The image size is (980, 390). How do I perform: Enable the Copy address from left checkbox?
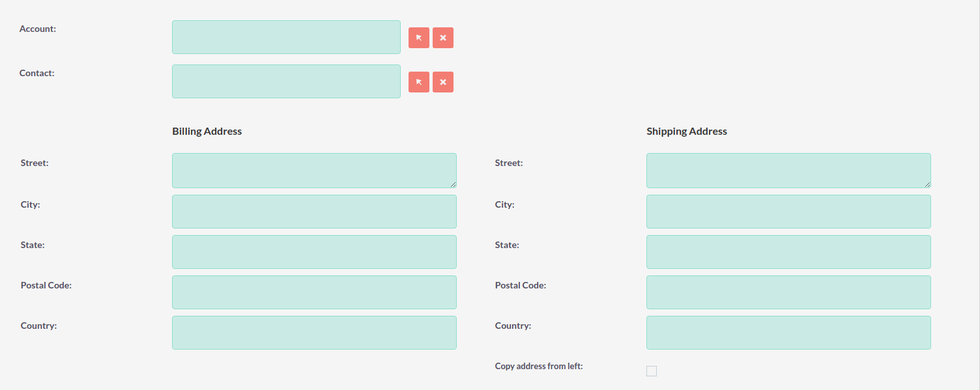[x=651, y=370]
